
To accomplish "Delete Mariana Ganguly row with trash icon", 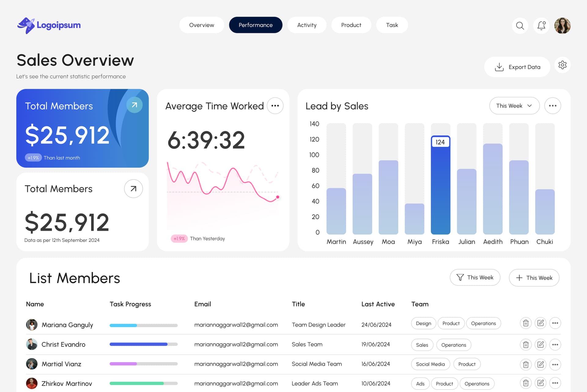I will (x=526, y=323).
